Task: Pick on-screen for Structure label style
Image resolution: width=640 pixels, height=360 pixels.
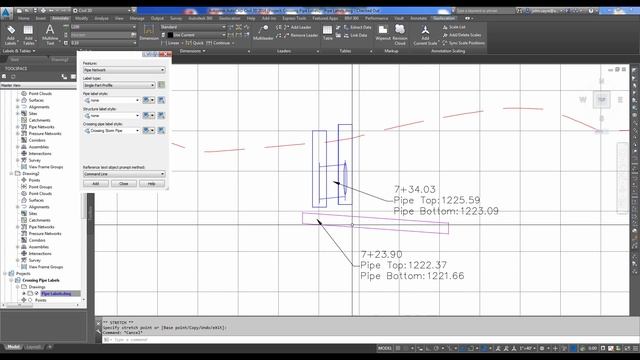Action: tap(161, 116)
